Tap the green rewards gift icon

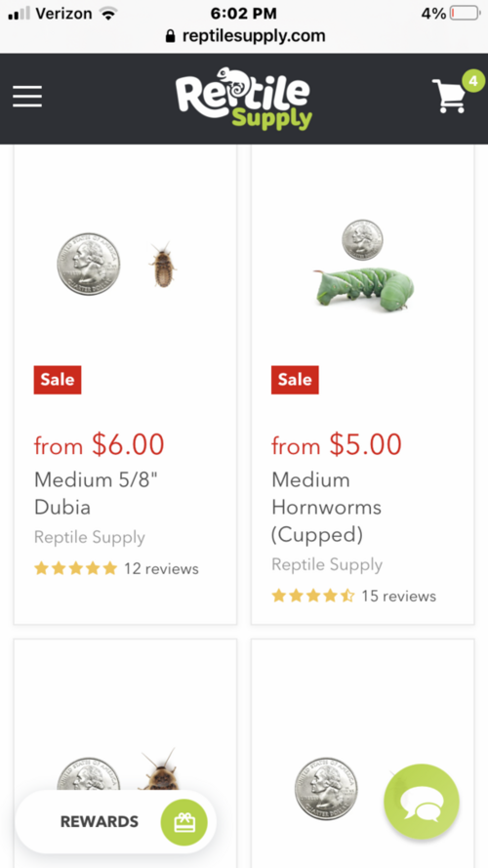pyautogui.click(x=183, y=822)
